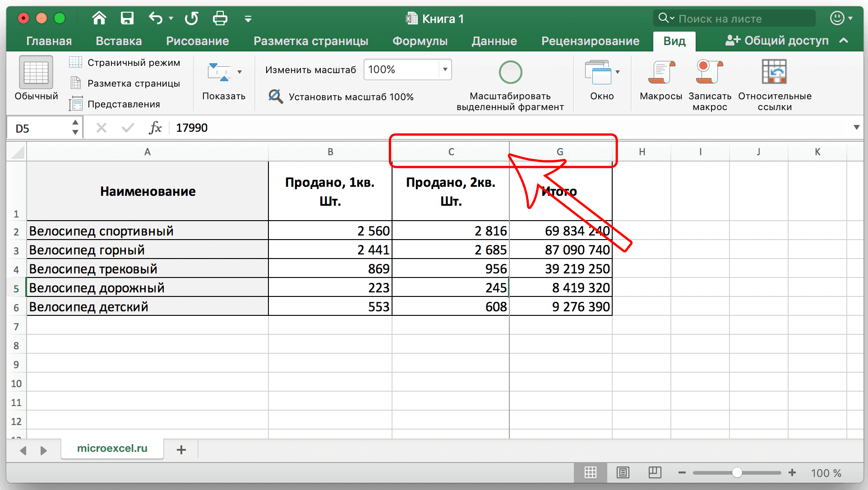Open the Изменить масштаб zoom dropdown

coord(444,69)
